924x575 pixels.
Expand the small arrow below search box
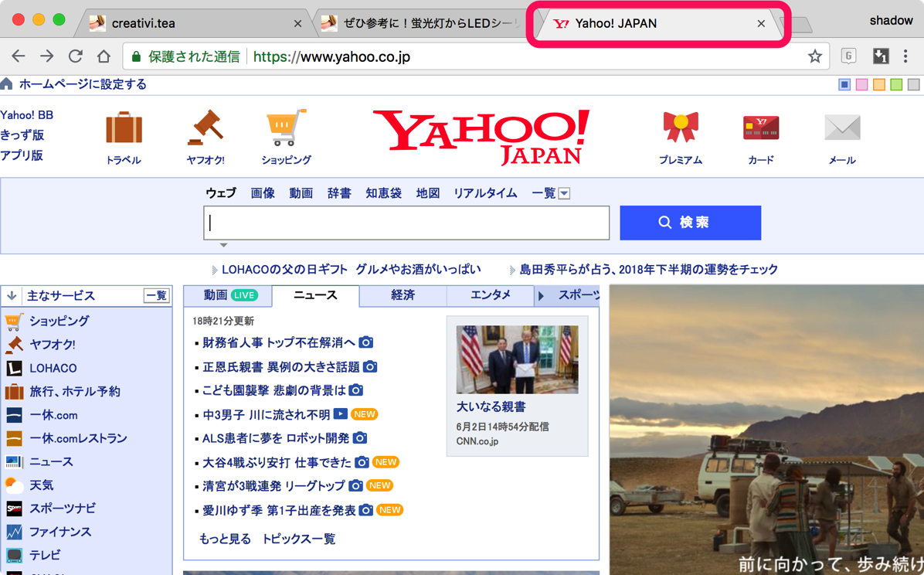point(223,245)
